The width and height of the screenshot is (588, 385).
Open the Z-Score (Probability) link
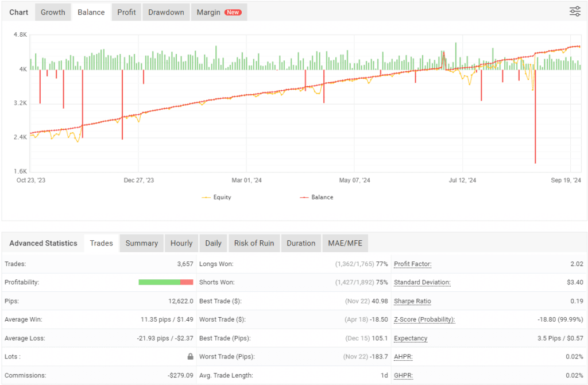click(425, 319)
